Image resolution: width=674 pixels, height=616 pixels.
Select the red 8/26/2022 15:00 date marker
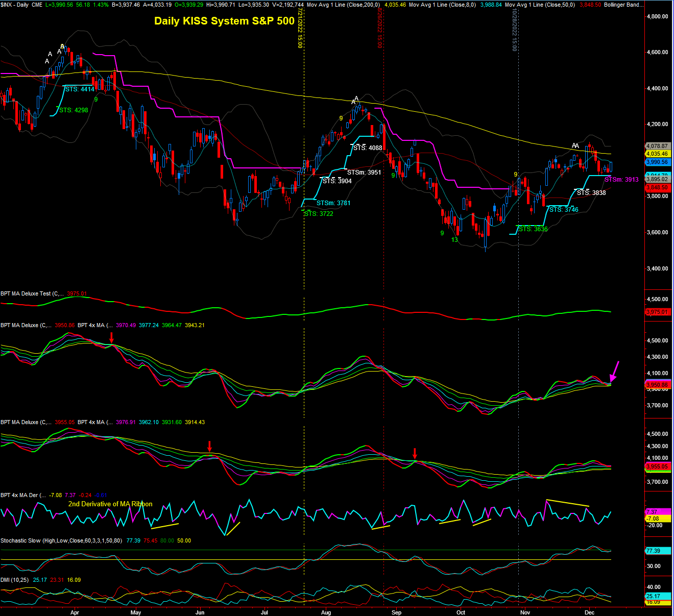click(379, 29)
